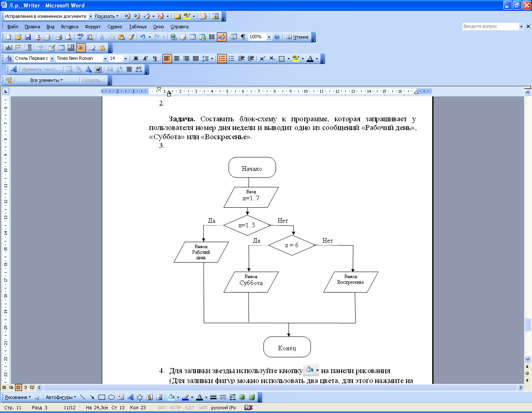Activate the Format Painter brush
Screen dimensions: 532x413
pos(131,37)
